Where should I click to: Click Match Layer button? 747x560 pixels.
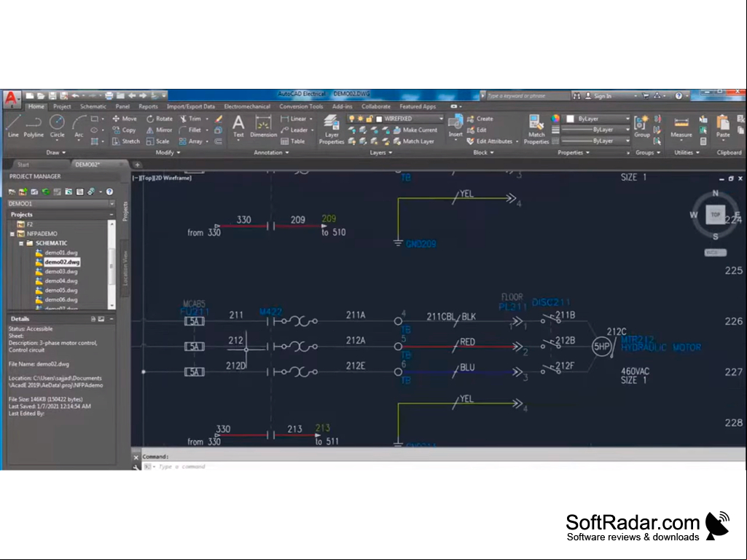click(414, 141)
